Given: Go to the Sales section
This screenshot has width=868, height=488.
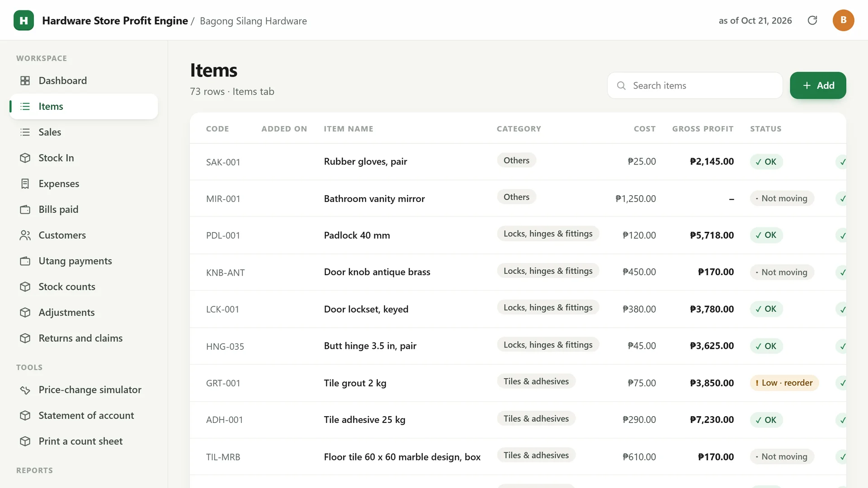Looking at the screenshot, I should [x=84, y=132].
